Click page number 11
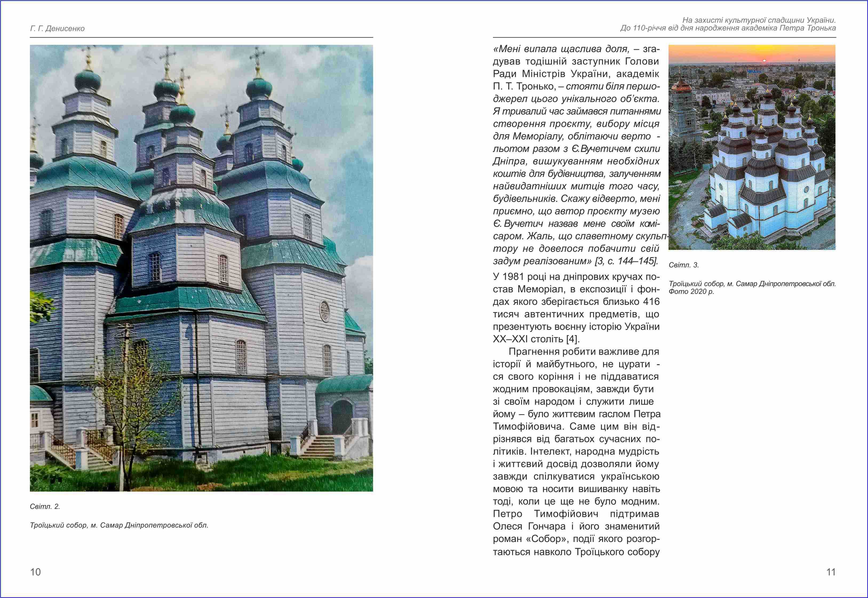Viewport: 868px width, 598px height. point(831,572)
